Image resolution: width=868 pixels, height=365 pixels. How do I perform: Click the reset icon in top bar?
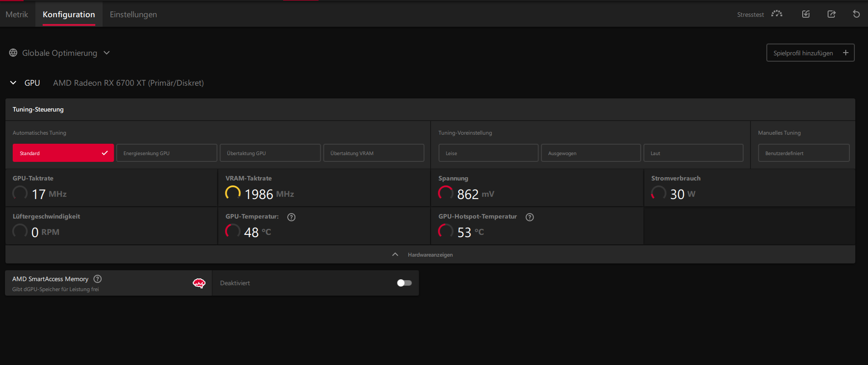coord(856,14)
